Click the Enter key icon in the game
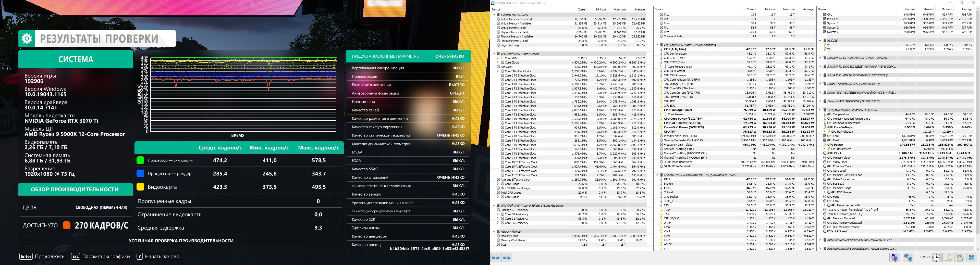This screenshot has width=980, height=265. (x=26, y=256)
